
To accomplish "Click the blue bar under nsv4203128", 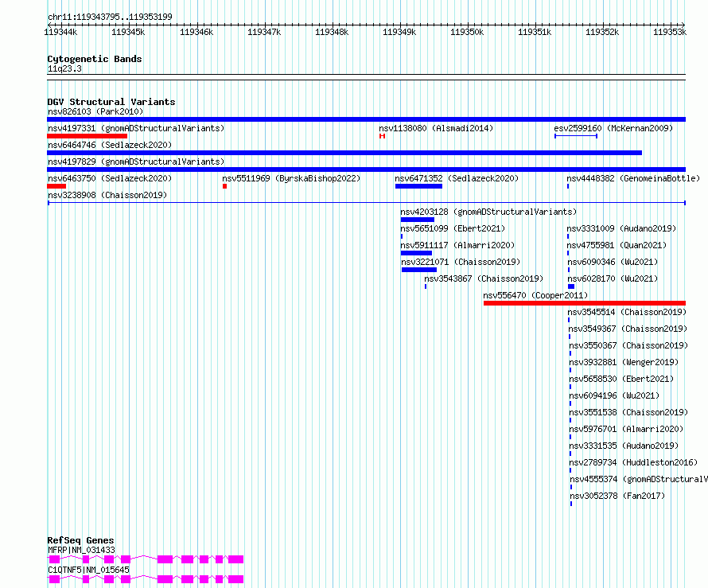I will tap(417, 220).
